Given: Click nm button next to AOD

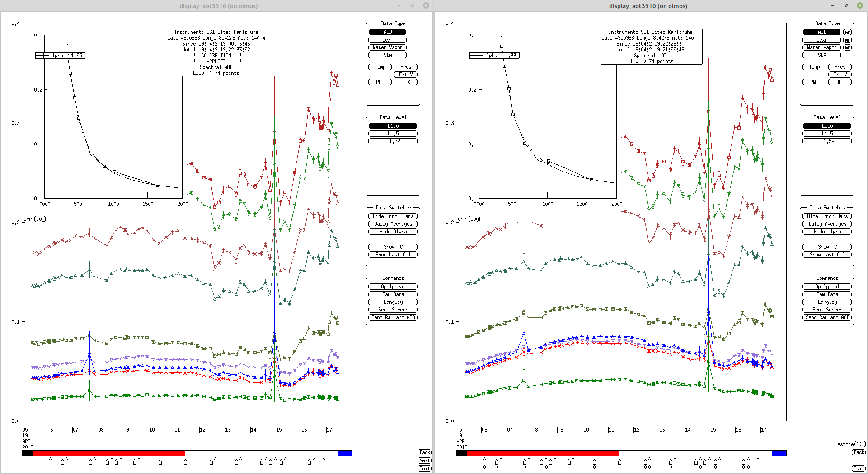Looking at the screenshot, I should [848, 32].
